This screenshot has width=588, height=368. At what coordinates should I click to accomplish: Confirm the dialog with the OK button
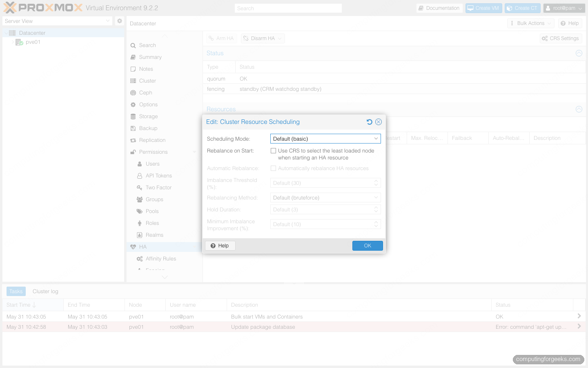pyautogui.click(x=367, y=245)
